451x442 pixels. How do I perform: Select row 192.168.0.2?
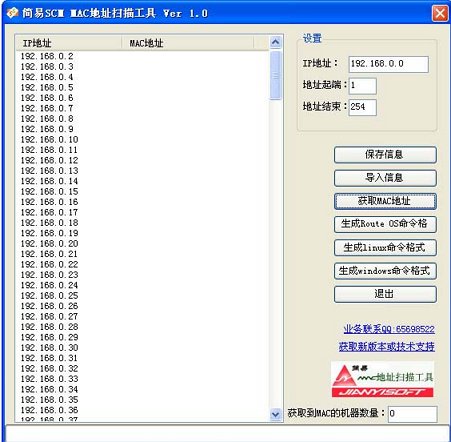[142, 56]
